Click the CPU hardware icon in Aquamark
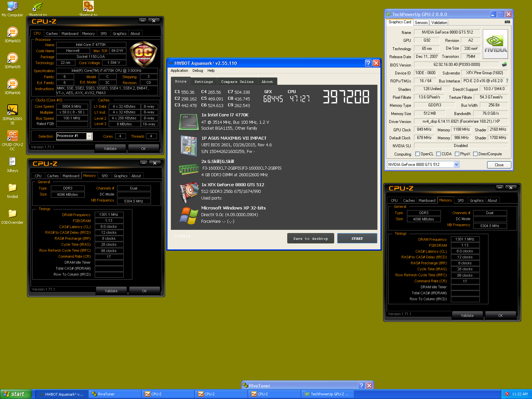 (x=189, y=122)
